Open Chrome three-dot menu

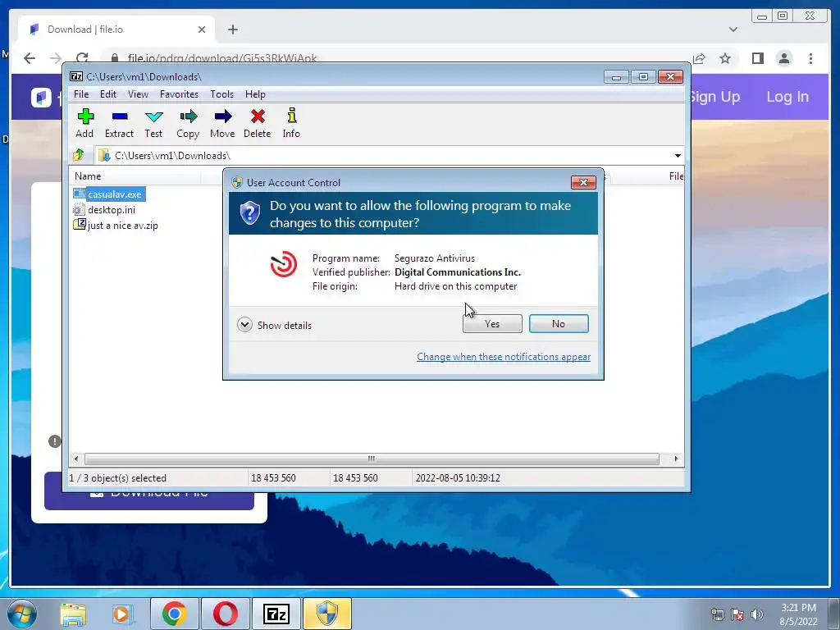click(x=811, y=58)
